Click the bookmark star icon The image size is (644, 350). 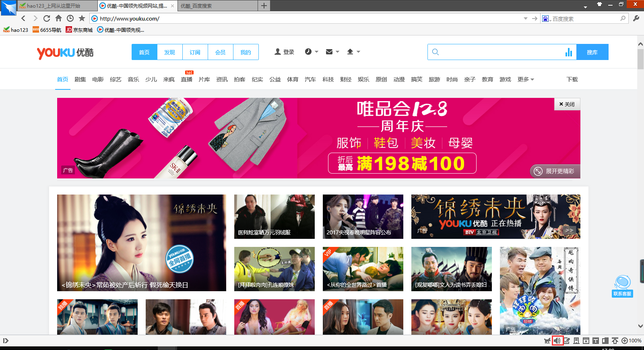[x=82, y=19]
